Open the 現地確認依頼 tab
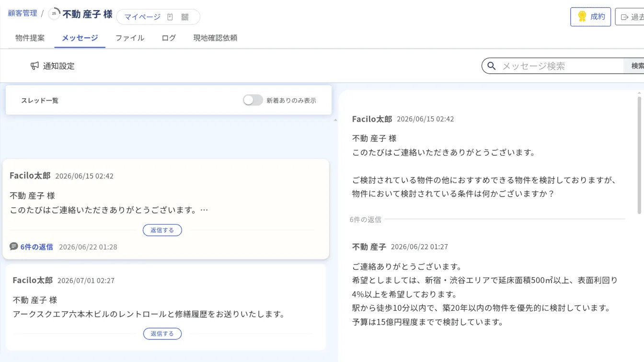 tap(215, 38)
